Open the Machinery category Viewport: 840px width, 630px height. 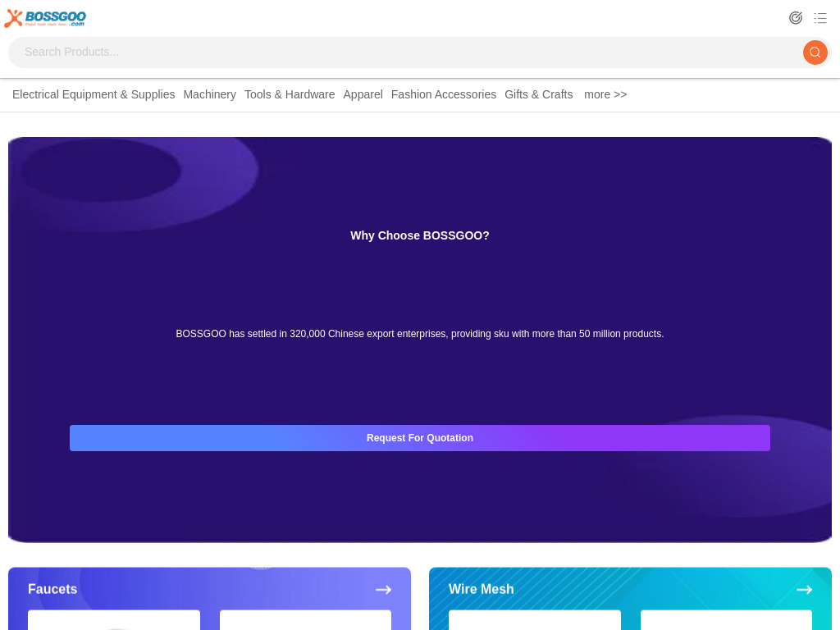pos(209,94)
